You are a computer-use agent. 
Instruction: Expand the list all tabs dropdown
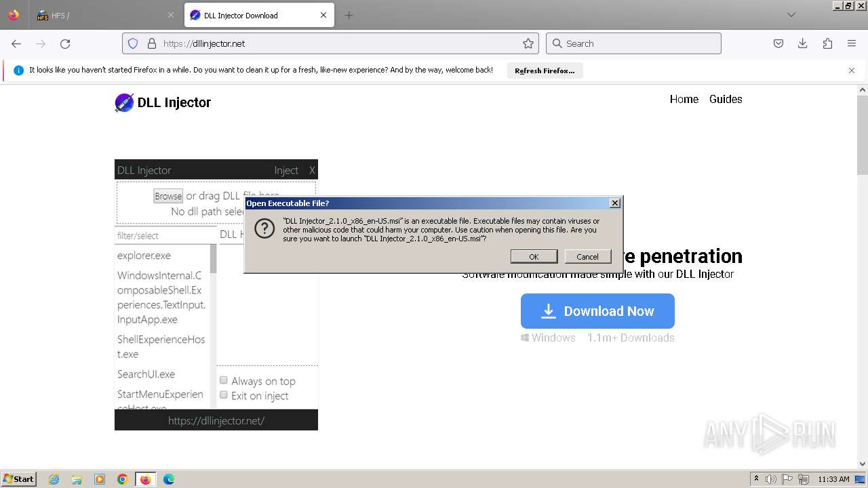point(791,15)
